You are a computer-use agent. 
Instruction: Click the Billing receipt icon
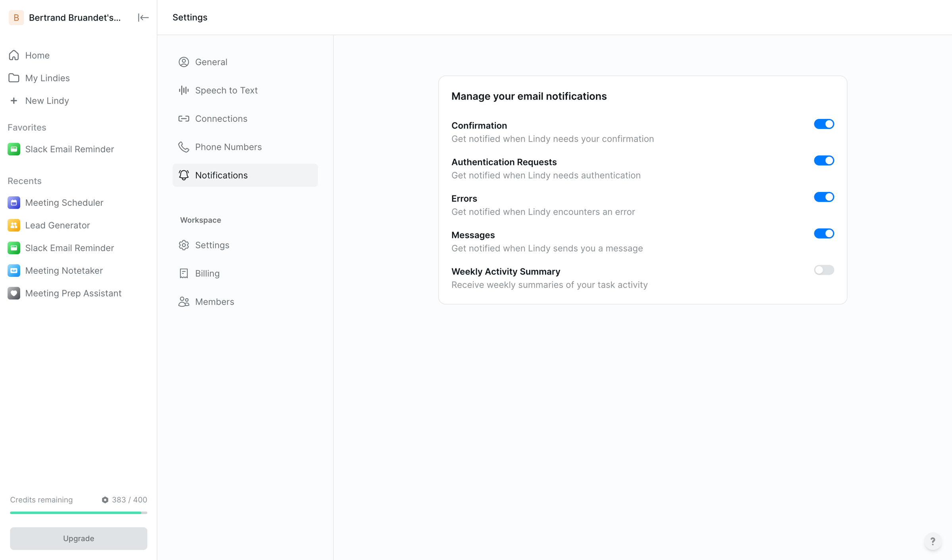[184, 273]
